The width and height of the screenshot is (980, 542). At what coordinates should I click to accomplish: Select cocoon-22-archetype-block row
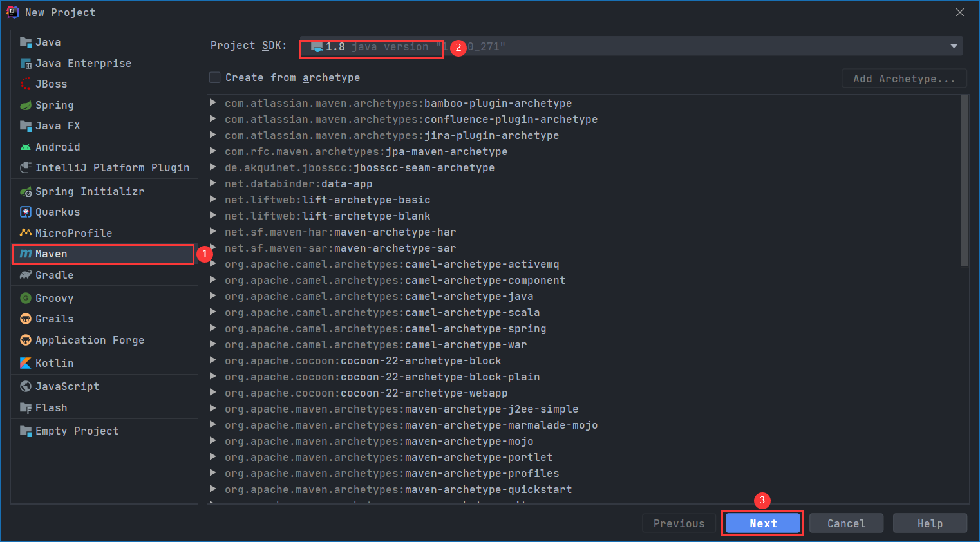[585, 361]
